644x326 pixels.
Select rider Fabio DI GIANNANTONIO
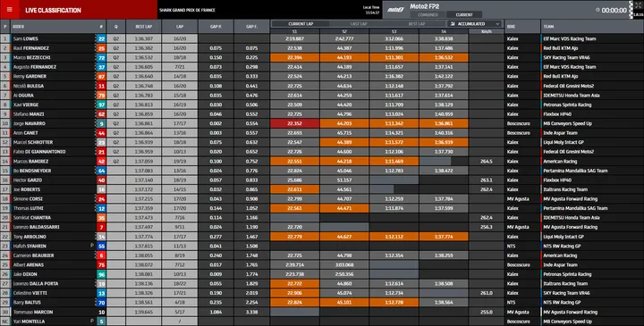coord(39,152)
